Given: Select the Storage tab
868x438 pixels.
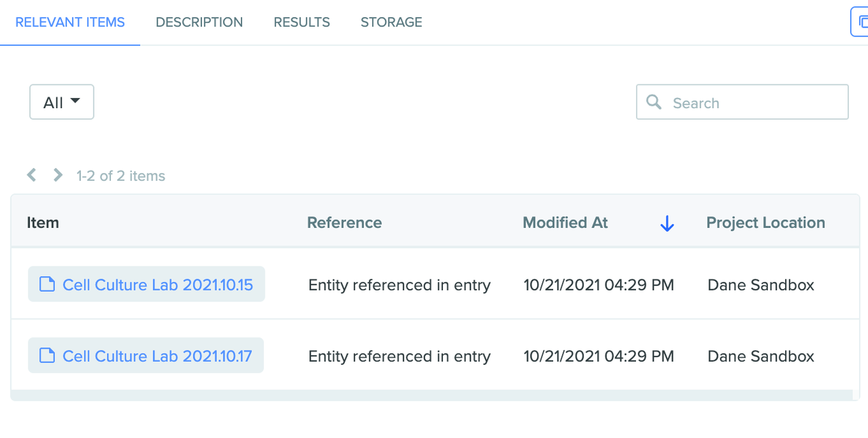Looking at the screenshot, I should 391,22.
